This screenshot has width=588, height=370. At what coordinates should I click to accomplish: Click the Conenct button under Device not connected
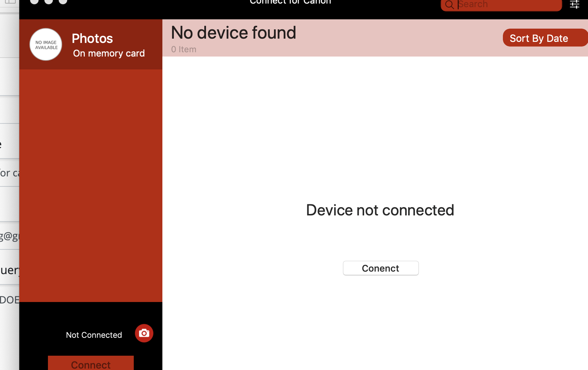pyautogui.click(x=381, y=268)
